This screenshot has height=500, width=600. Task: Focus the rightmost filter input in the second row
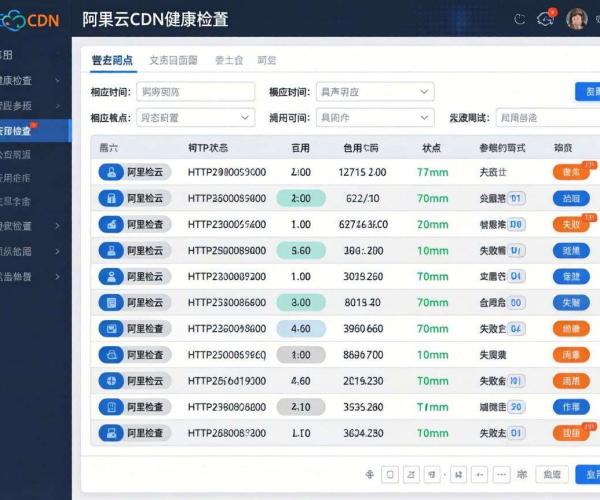click(x=548, y=117)
